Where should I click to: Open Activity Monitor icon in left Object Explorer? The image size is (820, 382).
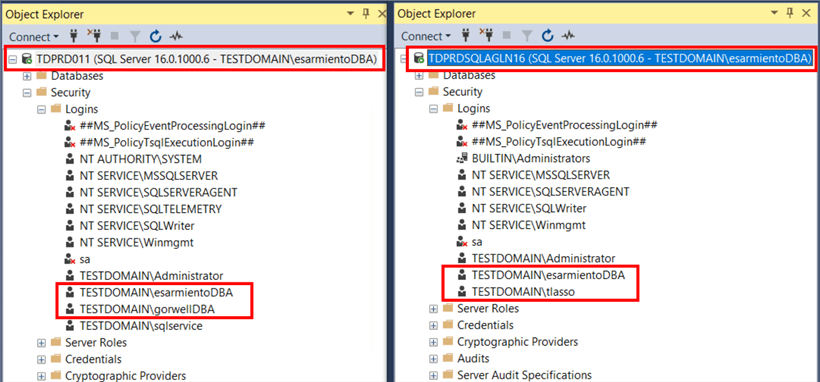click(x=176, y=36)
